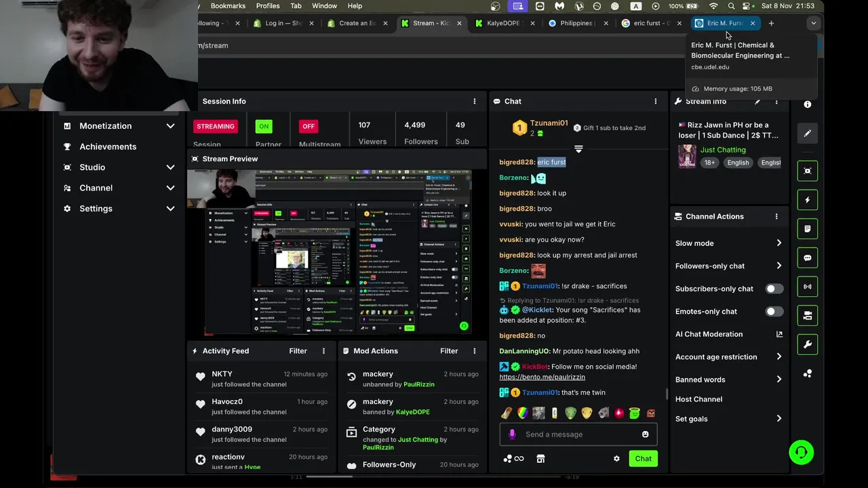
Task: Open the emoji picker in message box
Action: click(645, 434)
